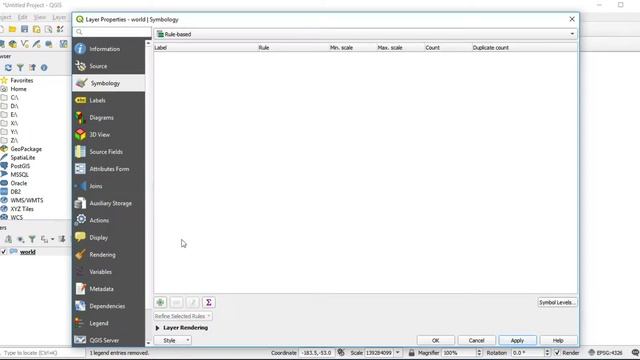Click the Help button
640x360 pixels.
558,340
